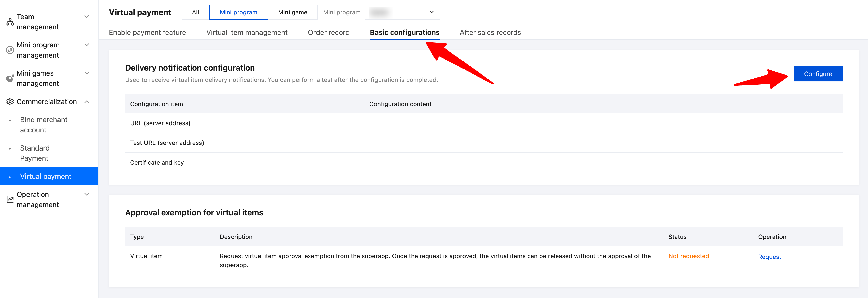The width and height of the screenshot is (868, 298).
Task: Expand Operation management chevron
Action: pos(86,194)
